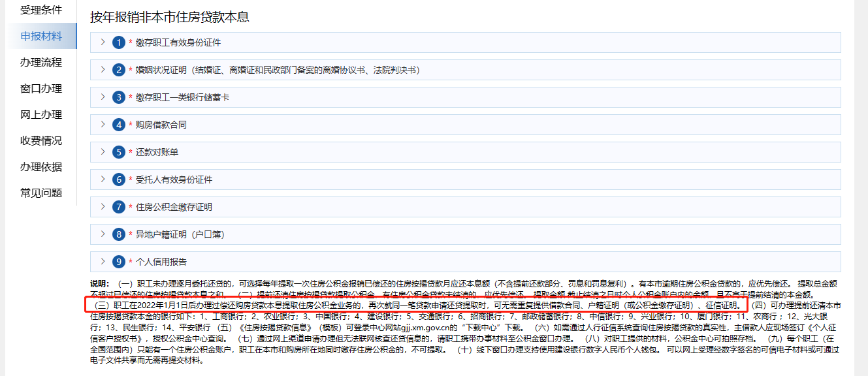Click number 8 badge icon

coord(118,234)
